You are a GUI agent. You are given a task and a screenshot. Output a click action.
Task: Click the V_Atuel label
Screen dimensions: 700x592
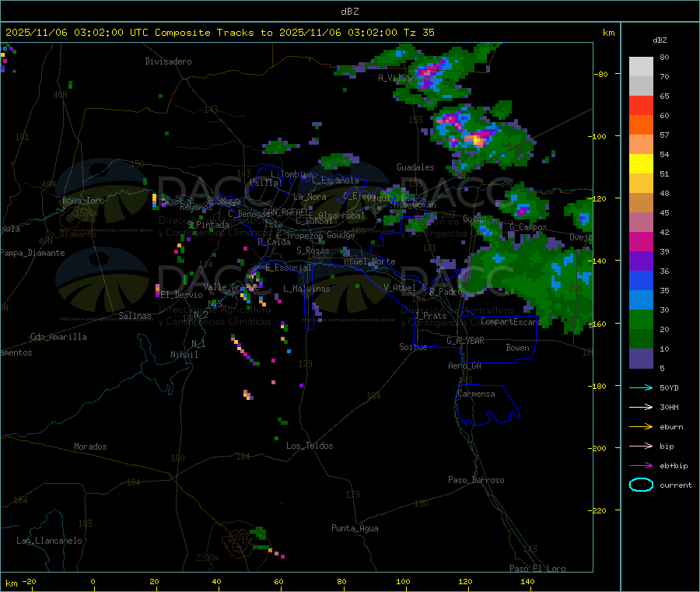pyautogui.click(x=400, y=288)
